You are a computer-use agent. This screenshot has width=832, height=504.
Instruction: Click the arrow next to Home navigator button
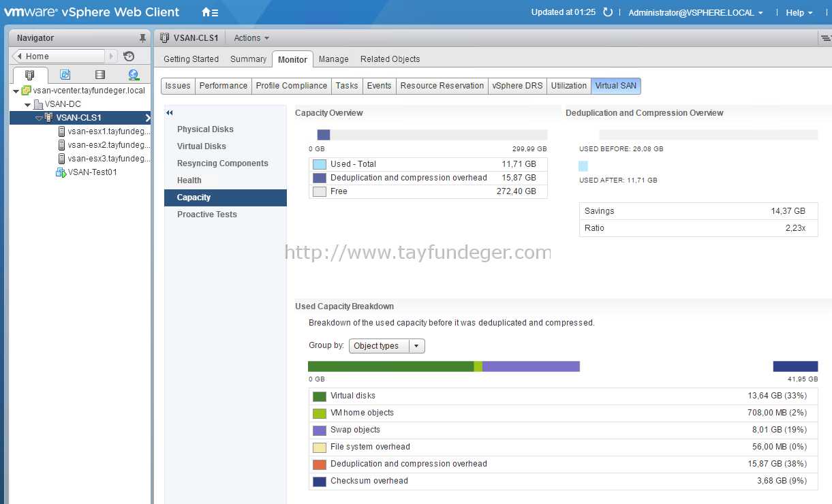[x=112, y=57]
